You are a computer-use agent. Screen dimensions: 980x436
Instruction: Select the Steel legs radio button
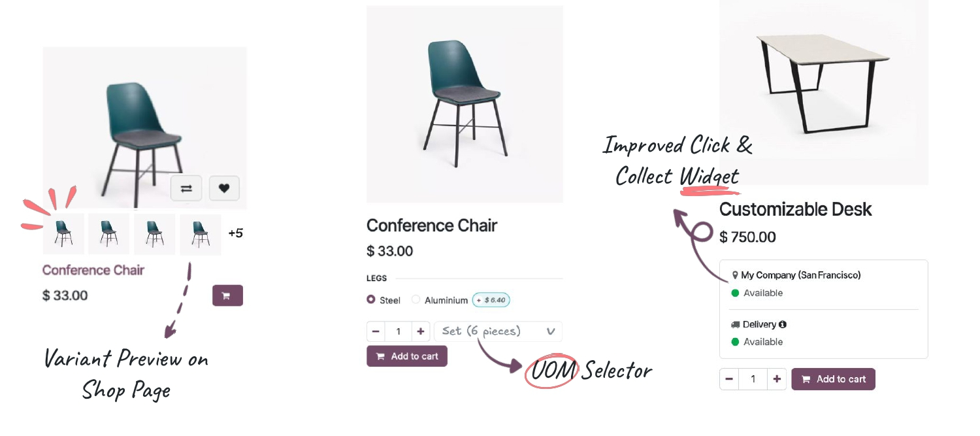370,299
